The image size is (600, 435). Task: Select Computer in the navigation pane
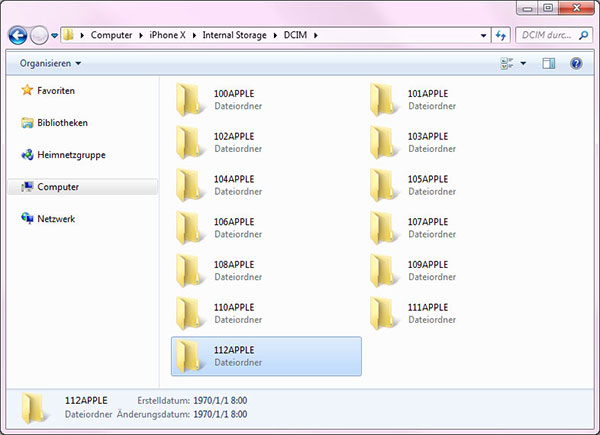tap(83, 187)
